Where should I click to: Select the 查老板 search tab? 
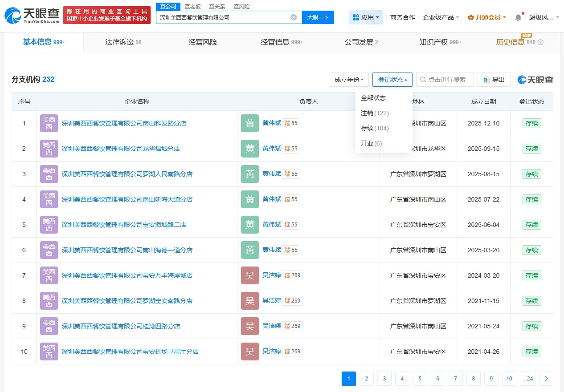point(193,6)
